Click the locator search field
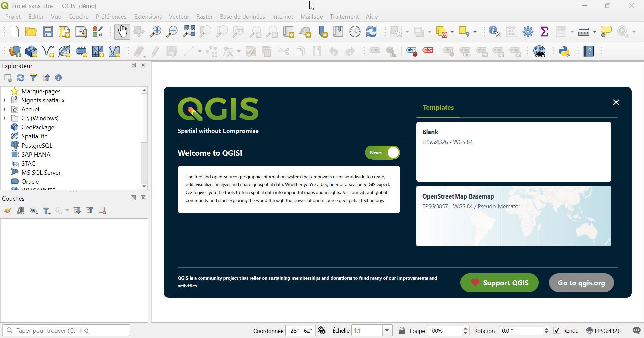644x338 pixels. (66, 331)
